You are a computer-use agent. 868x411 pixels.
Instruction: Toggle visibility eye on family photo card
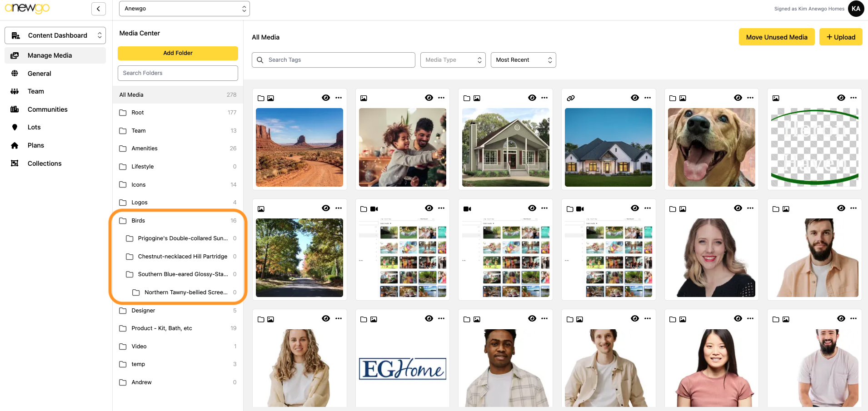click(x=429, y=98)
